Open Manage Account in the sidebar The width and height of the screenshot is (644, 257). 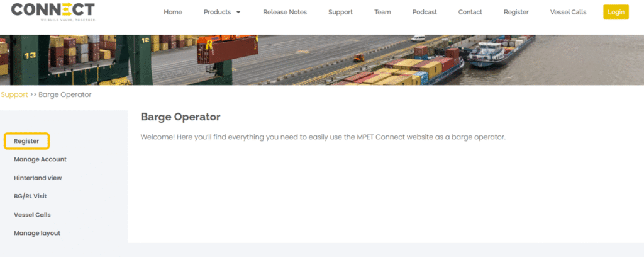[40, 159]
